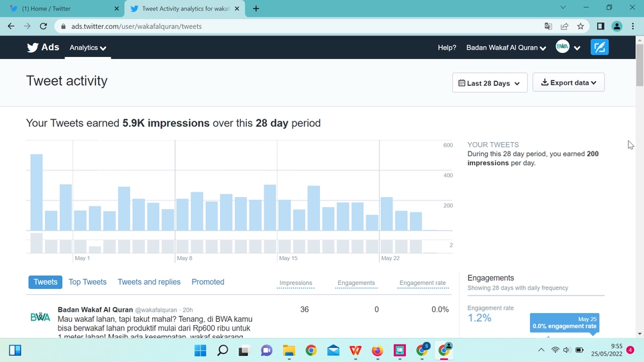Toggle the browser side panel icon
Viewport: 644px width, 362px height.
tap(600, 26)
